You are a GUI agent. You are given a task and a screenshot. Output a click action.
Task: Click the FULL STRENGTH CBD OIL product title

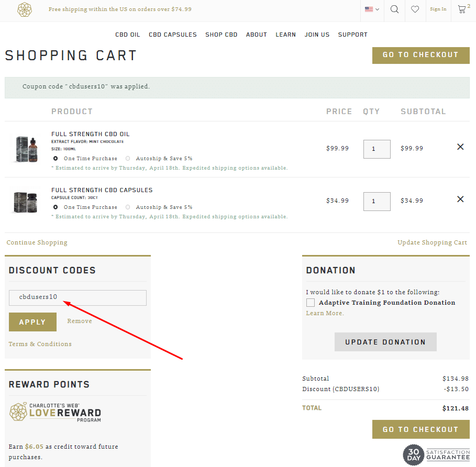(91, 134)
